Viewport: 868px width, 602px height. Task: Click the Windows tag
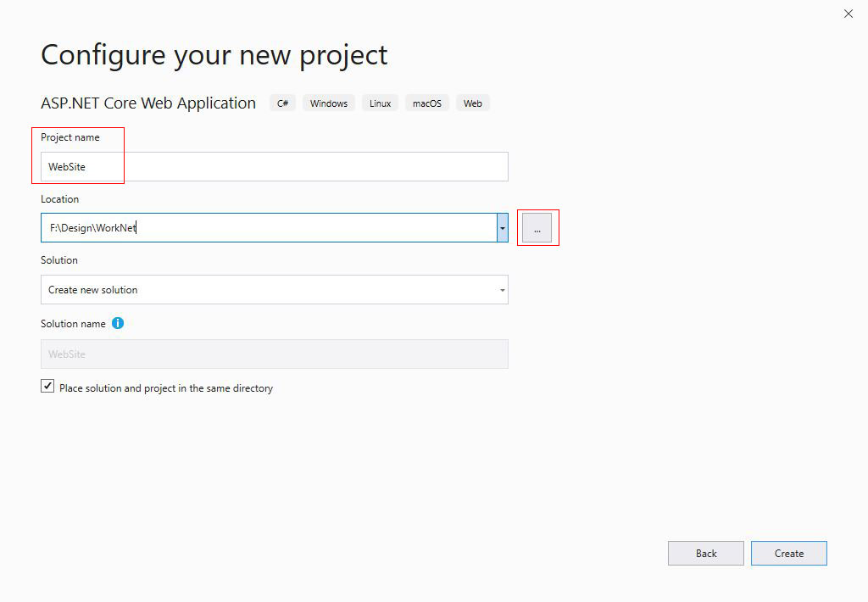329,103
